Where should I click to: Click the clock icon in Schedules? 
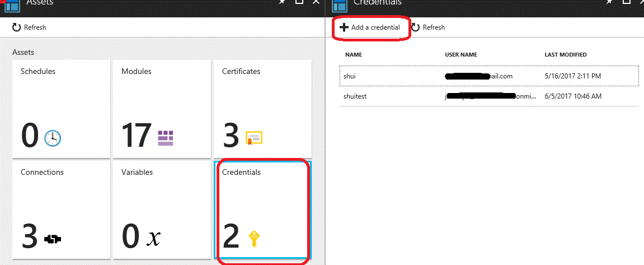coord(53,138)
